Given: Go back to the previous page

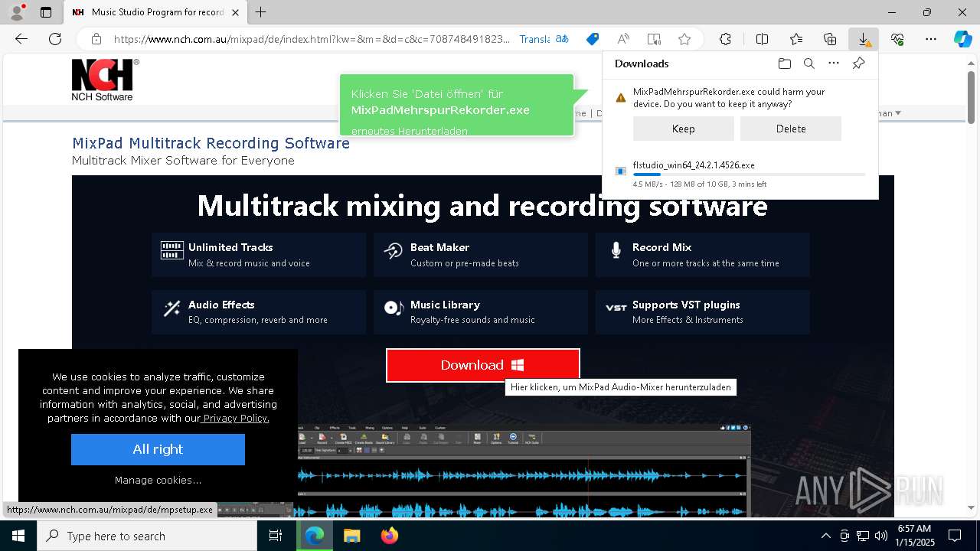Looking at the screenshot, I should [21, 39].
